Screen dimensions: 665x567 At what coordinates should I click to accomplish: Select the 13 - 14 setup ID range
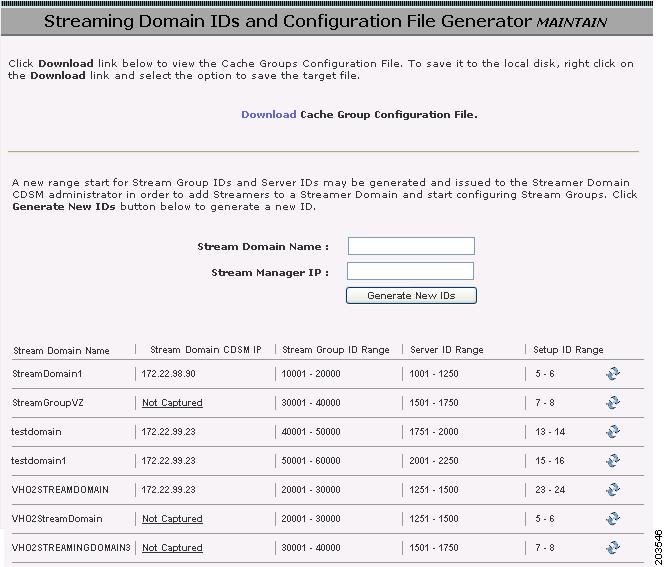[550, 432]
